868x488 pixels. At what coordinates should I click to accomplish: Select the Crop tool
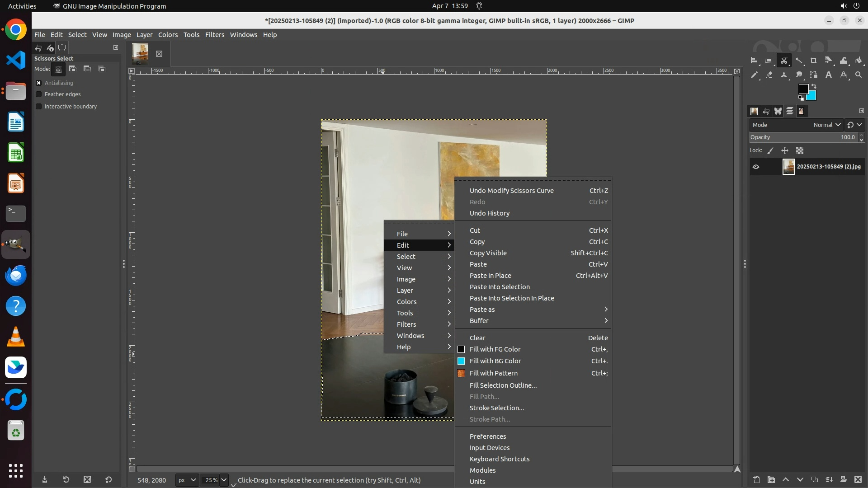814,61
